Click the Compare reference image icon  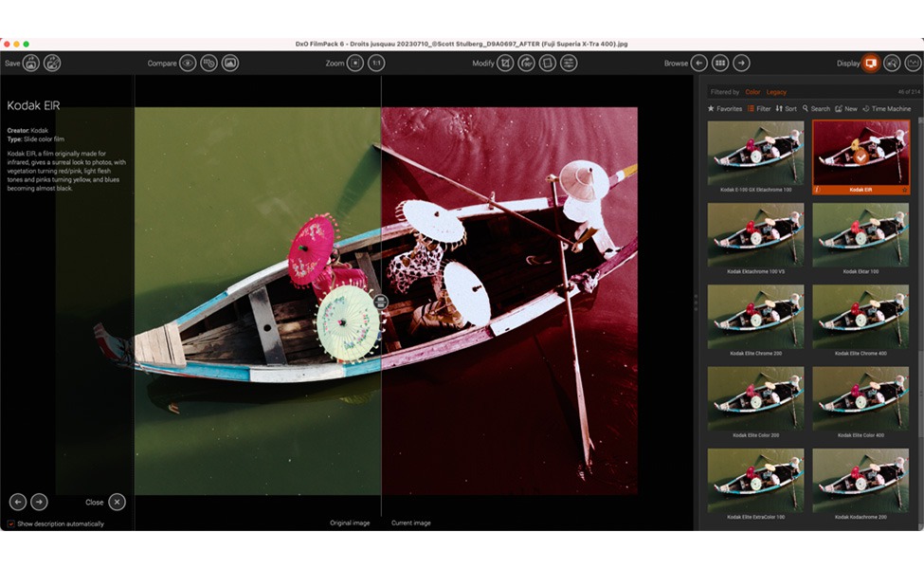point(230,64)
